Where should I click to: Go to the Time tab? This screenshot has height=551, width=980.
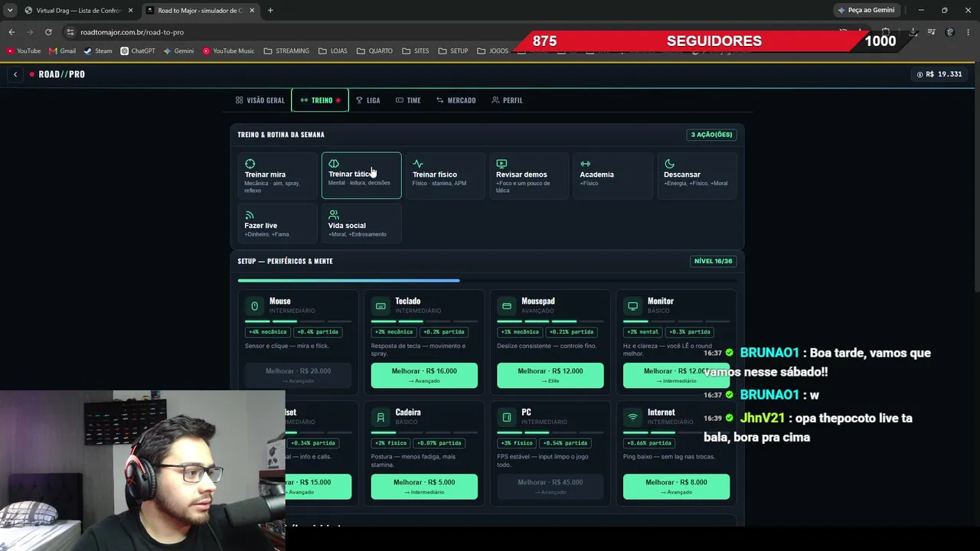point(408,100)
